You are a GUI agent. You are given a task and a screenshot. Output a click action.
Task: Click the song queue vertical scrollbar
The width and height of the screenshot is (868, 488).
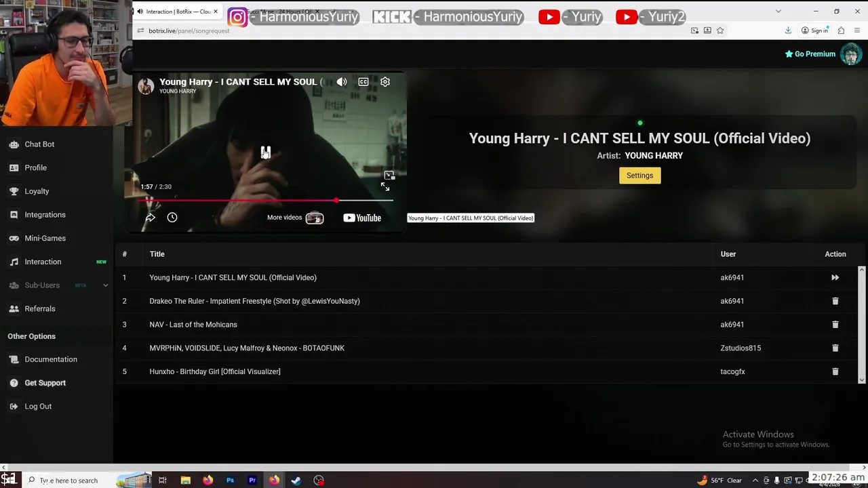tap(862, 325)
